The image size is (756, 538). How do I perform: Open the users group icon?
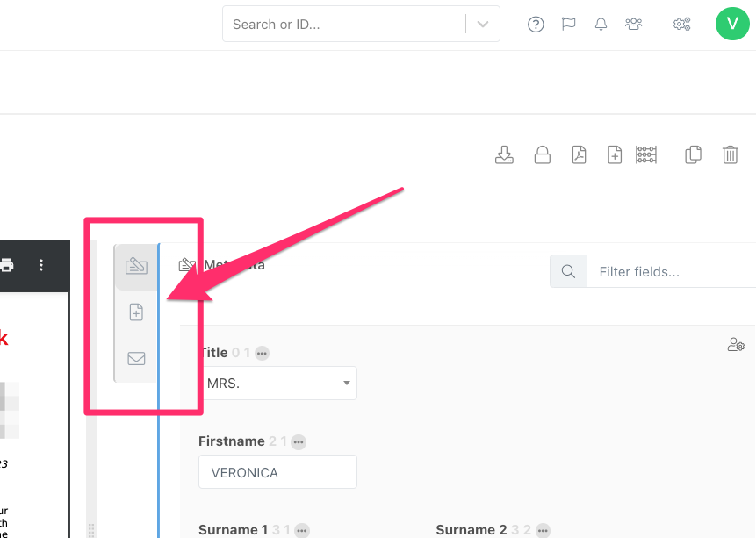(633, 25)
